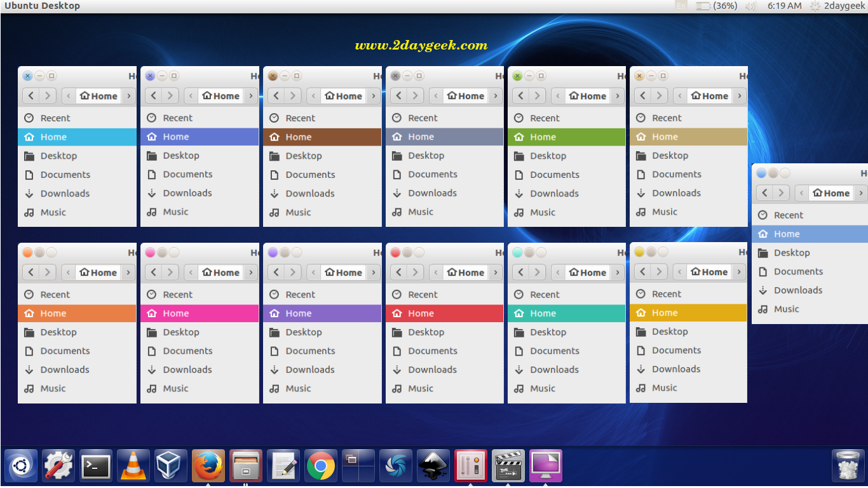The image size is (868, 488).
Task: Launch VLC media player from the dock
Action: 133,466
